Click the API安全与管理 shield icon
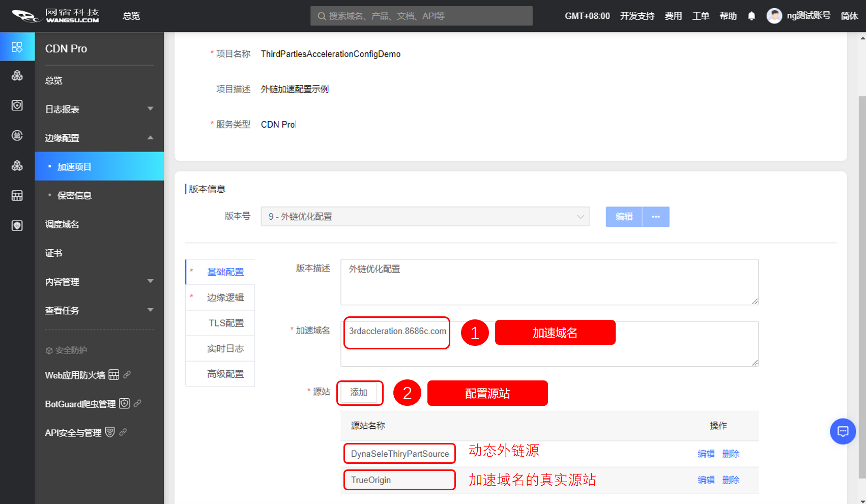 click(x=110, y=432)
